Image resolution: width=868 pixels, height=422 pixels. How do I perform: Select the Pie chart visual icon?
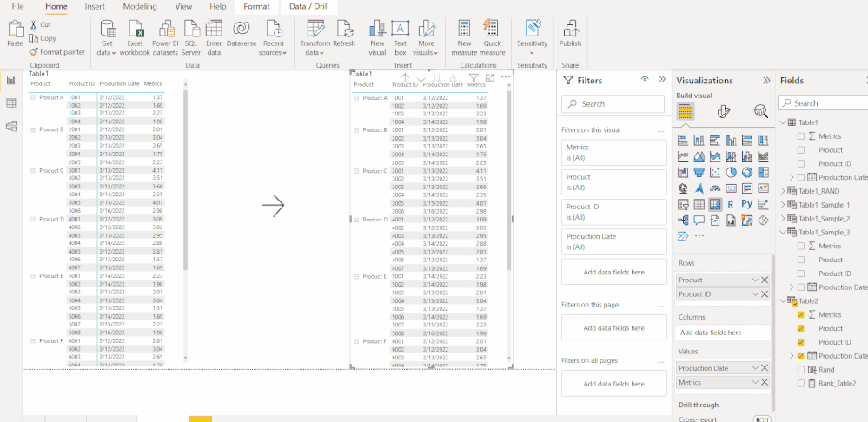[731, 173]
